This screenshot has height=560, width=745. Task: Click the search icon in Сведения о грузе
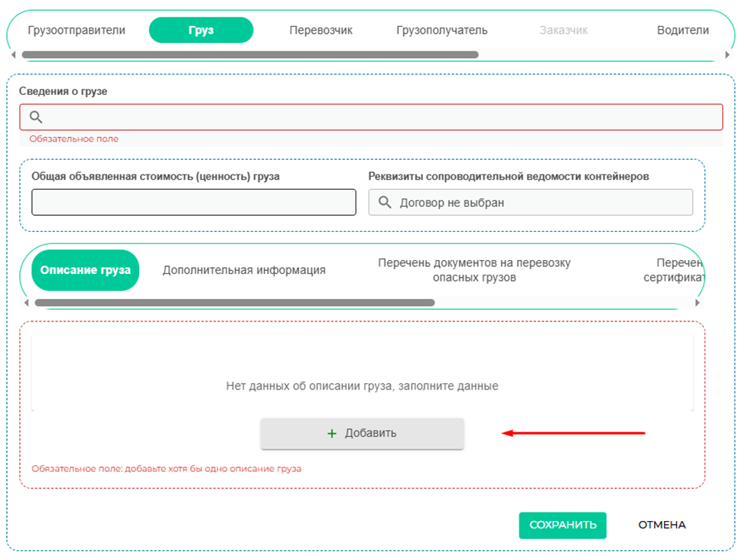(36, 117)
